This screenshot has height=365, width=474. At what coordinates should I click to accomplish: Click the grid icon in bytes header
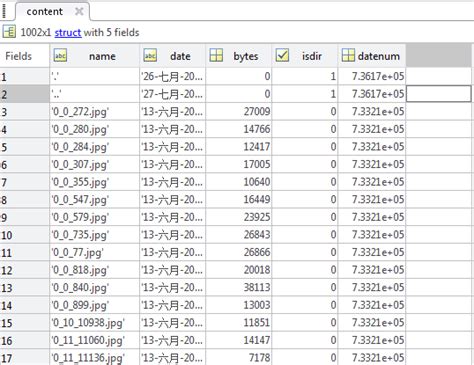(216, 56)
